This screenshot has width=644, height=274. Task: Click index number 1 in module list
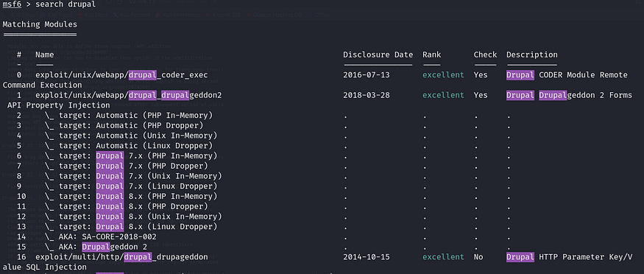click(19, 95)
